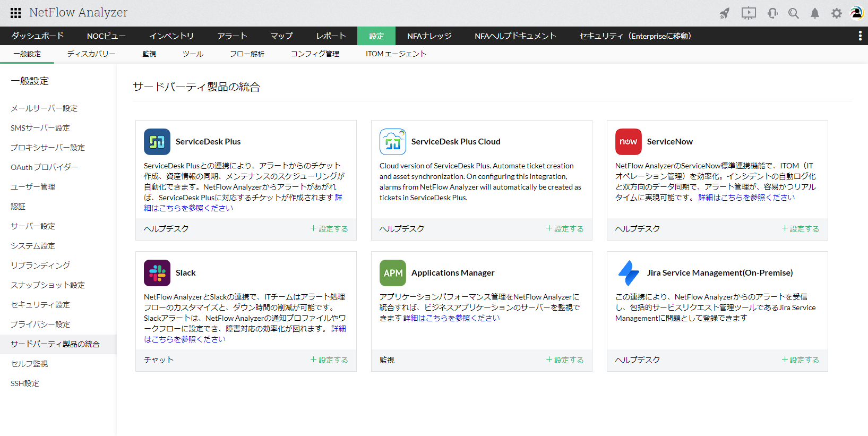Open the settings gear icon

point(837,13)
